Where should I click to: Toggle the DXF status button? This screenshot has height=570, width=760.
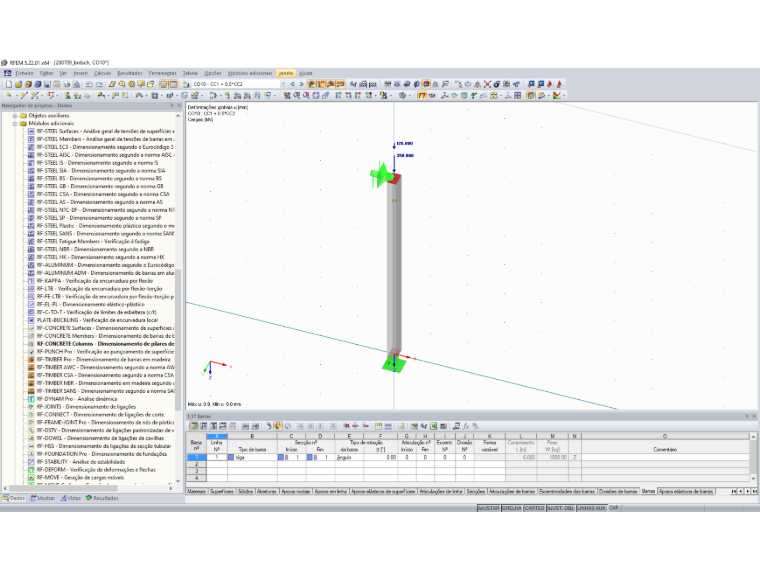pyautogui.click(x=614, y=508)
